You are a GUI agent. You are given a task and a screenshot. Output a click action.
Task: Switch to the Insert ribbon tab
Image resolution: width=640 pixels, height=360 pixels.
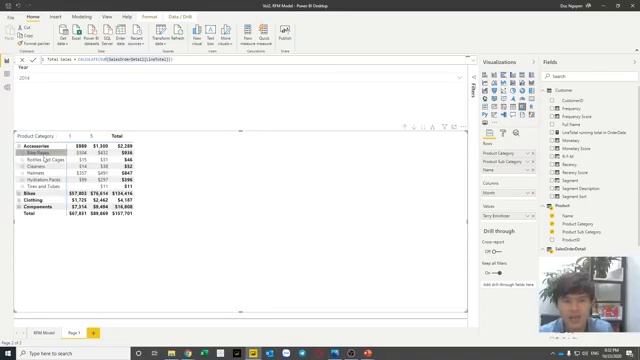(55, 17)
